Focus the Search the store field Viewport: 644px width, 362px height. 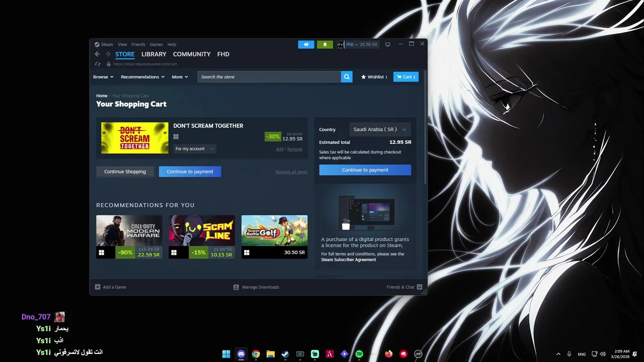(x=269, y=77)
